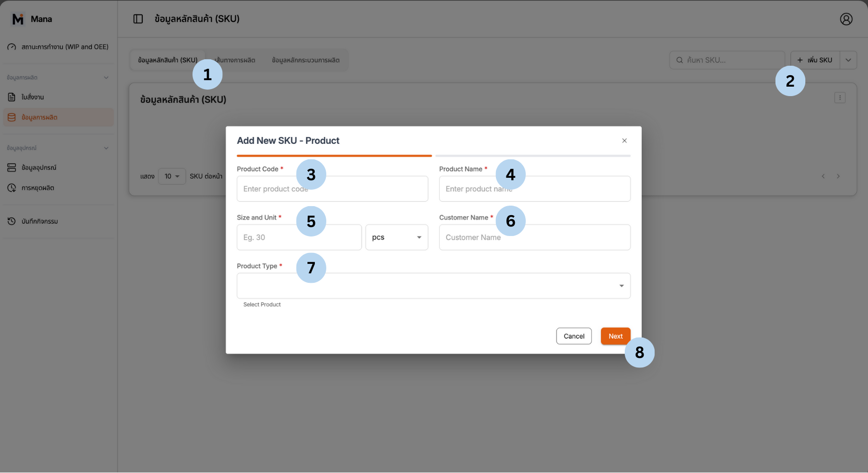
Task: Click the Enter product code input field
Action: [332, 189]
